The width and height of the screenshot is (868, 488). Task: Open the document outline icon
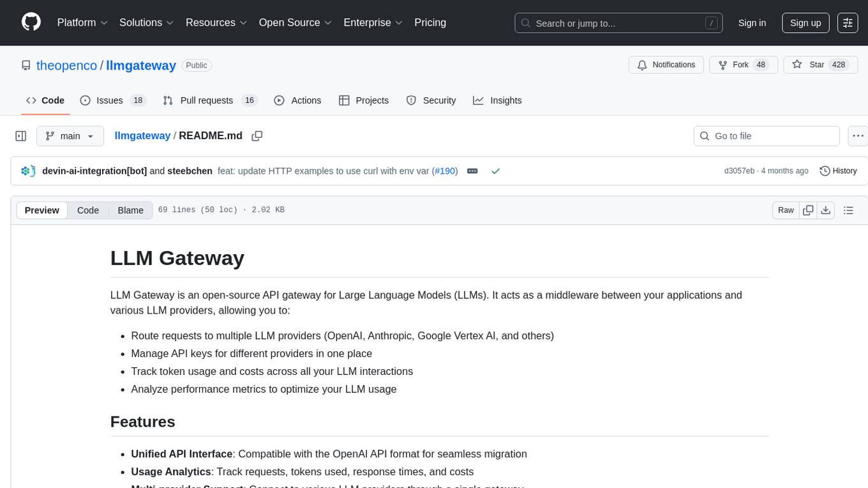coord(848,210)
